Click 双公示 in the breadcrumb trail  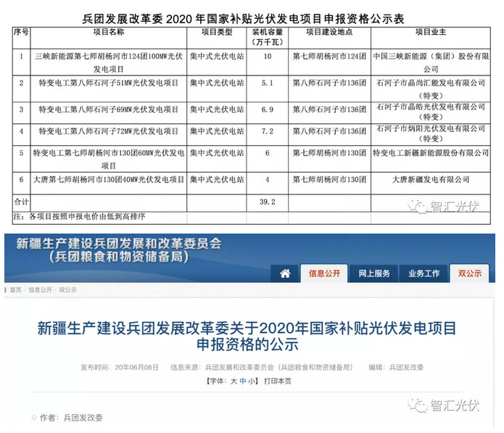point(67,290)
